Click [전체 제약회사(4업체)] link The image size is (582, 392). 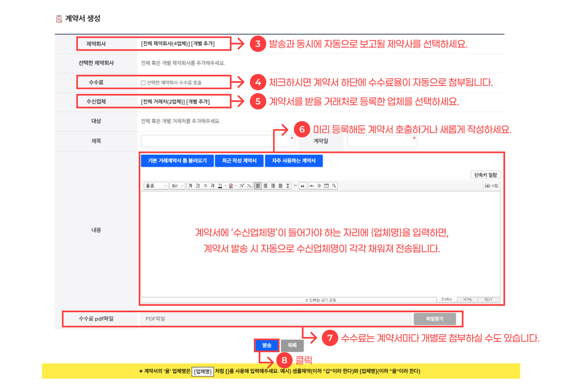coord(165,44)
